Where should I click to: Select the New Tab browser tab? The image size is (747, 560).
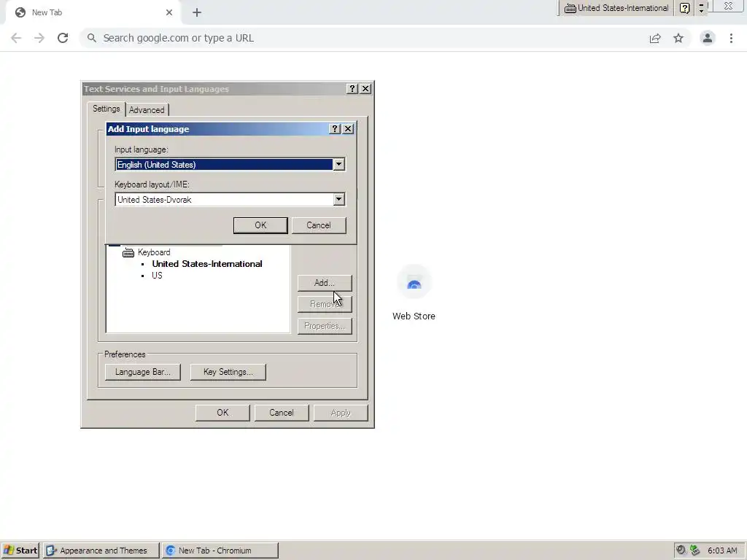(x=94, y=12)
